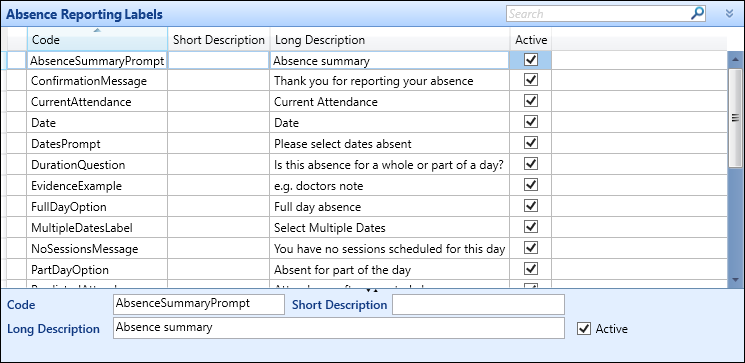The height and width of the screenshot is (363, 745).
Task: Click 'Select Multiple Dates' cell
Action: [390, 228]
